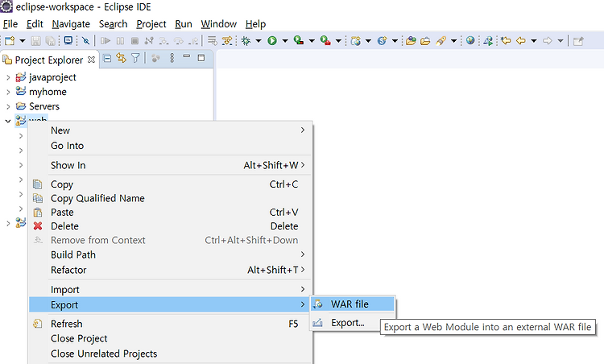Click the Project Explorer filter icon
The image size is (604, 364).
[135, 58]
